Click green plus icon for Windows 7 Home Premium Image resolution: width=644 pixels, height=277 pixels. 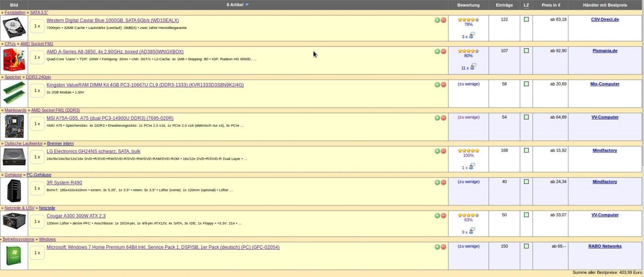[437, 247]
